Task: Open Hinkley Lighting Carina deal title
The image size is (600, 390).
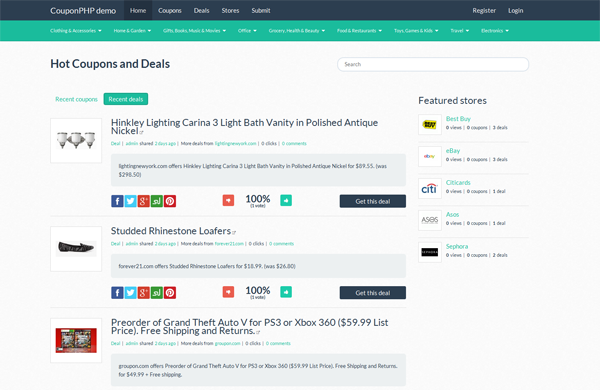Action: 244,127
